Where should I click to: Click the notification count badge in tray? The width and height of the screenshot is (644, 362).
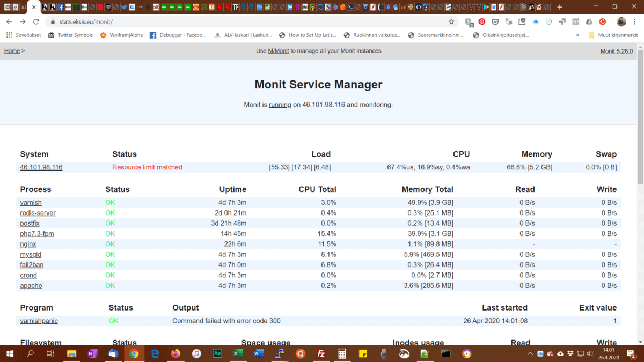tap(633, 357)
